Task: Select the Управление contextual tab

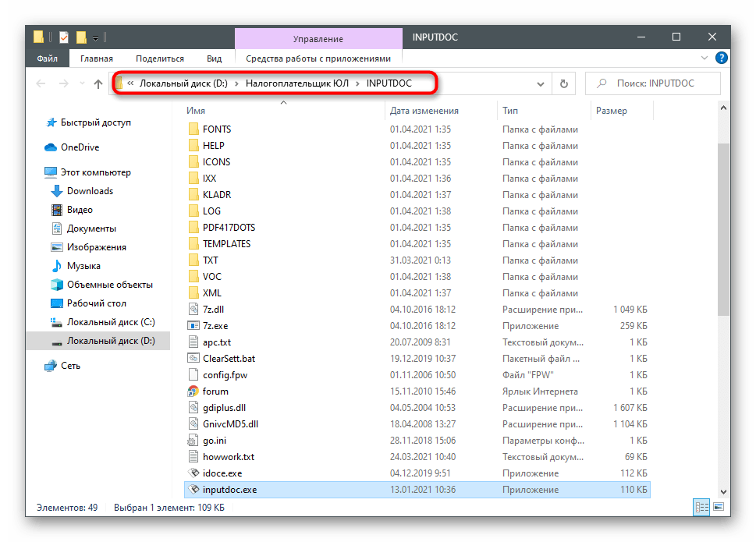Action: pos(318,38)
